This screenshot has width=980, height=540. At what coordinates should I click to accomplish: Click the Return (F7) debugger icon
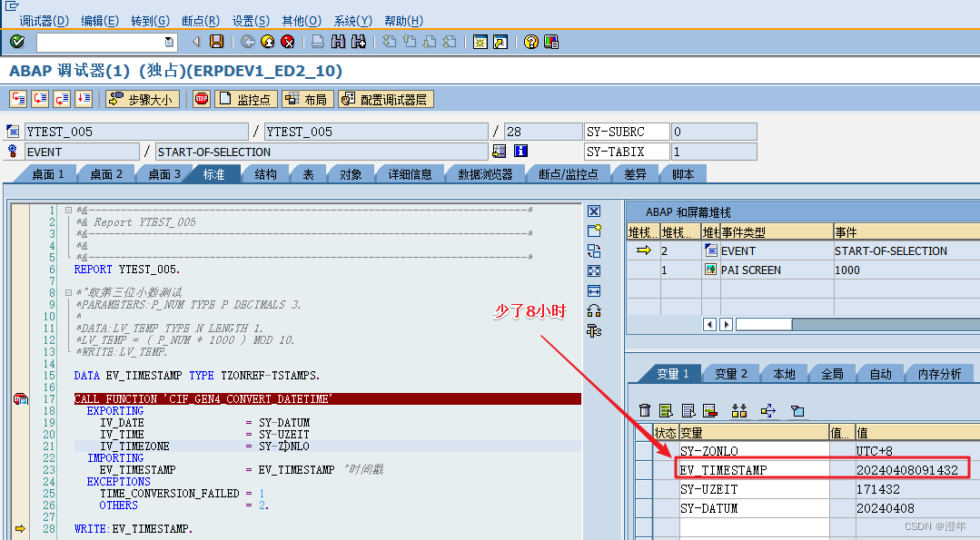(x=61, y=99)
